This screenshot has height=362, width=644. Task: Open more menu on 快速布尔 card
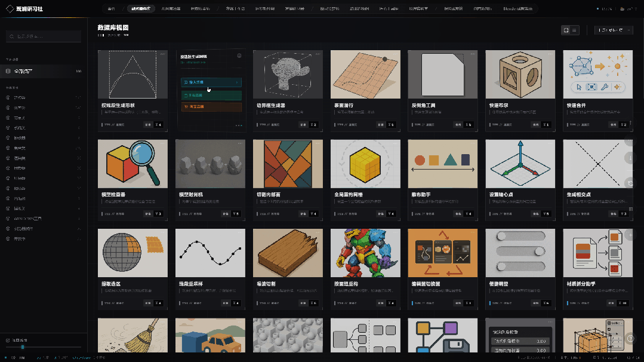tap(550, 54)
